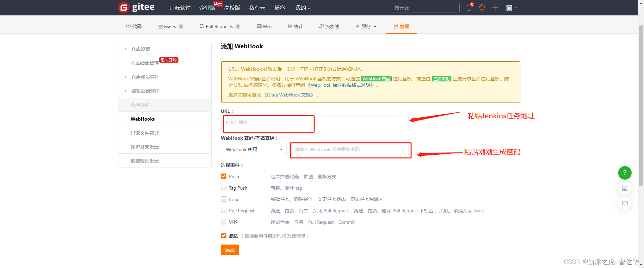The width and height of the screenshot is (644, 268).
Task: Expand the 服务 services dropdown
Action: coord(366,26)
